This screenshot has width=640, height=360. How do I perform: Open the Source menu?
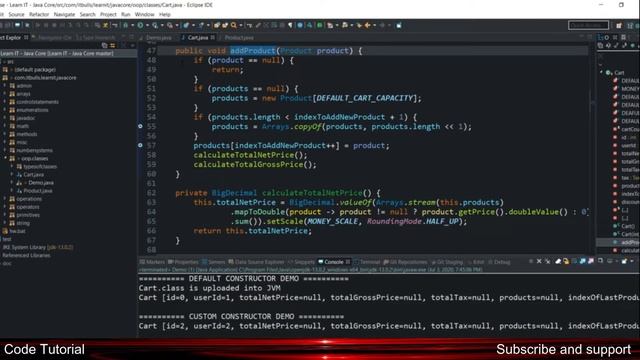(x=16, y=14)
